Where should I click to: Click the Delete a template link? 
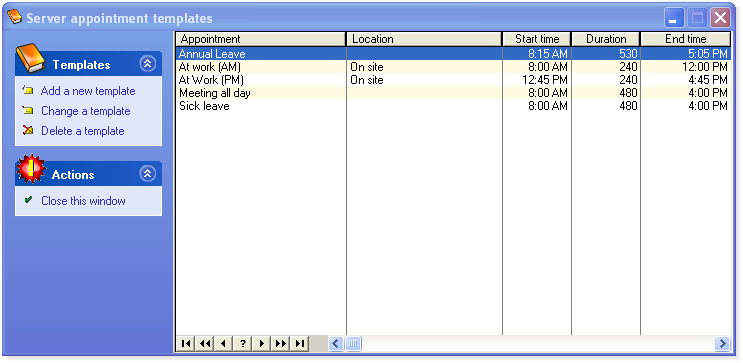point(83,131)
